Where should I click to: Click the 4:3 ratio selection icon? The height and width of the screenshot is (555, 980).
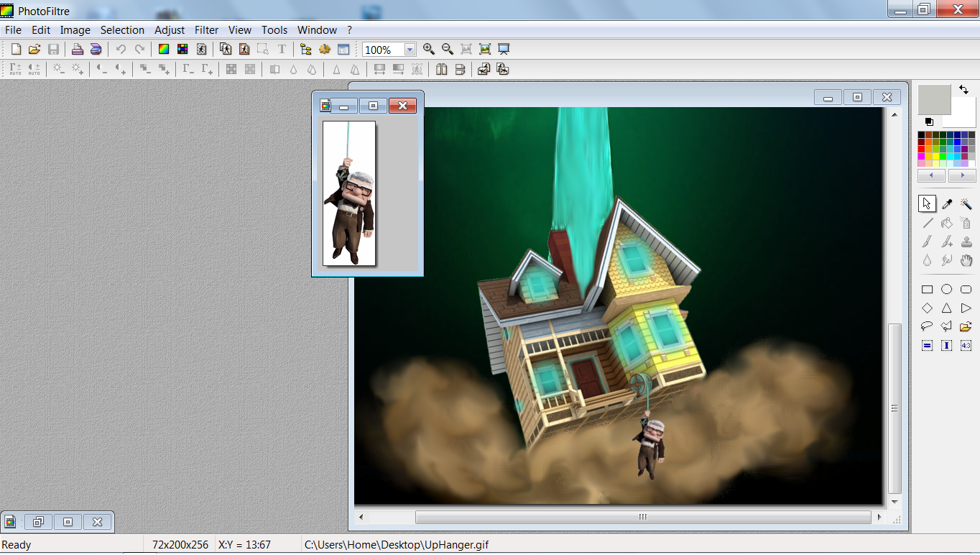(x=966, y=346)
